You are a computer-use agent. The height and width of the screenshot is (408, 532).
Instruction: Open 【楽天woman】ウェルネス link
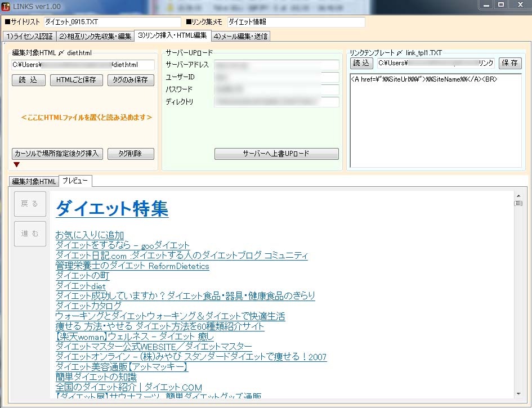tap(135, 337)
